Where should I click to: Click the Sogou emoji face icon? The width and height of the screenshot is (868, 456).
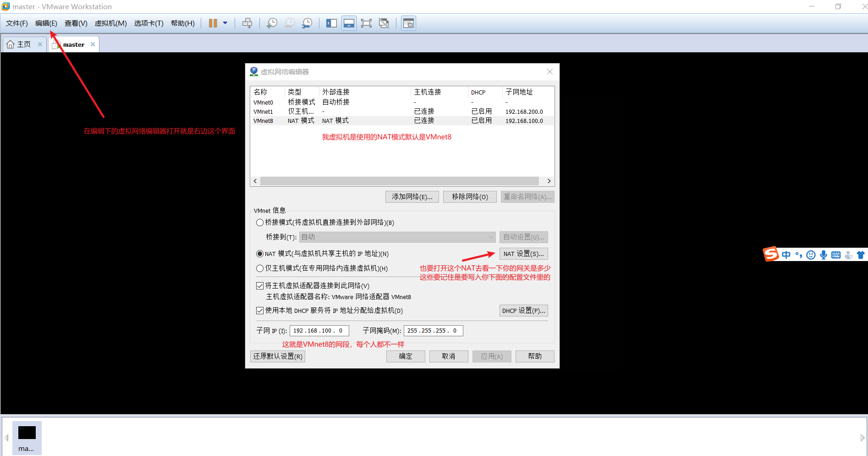tap(811, 255)
